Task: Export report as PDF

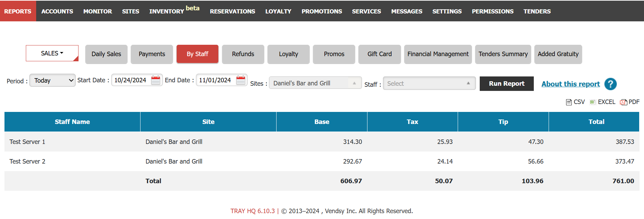Action: pos(630,102)
